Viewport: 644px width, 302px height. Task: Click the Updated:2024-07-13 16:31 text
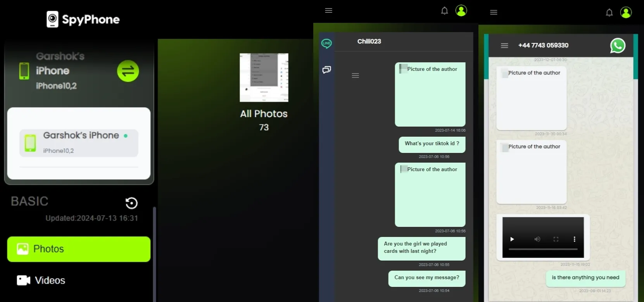(x=92, y=218)
